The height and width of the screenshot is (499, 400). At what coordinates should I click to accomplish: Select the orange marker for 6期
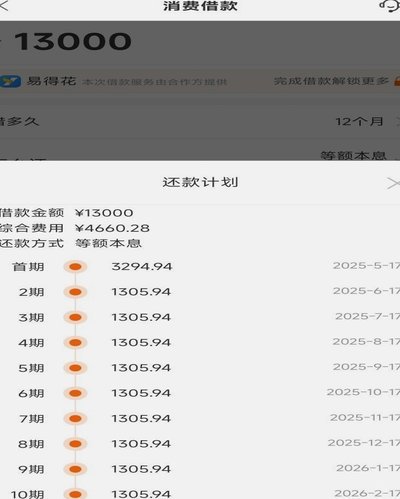point(75,393)
